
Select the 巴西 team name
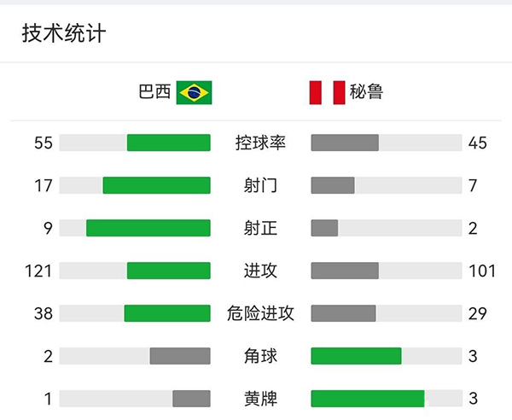(154, 92)
